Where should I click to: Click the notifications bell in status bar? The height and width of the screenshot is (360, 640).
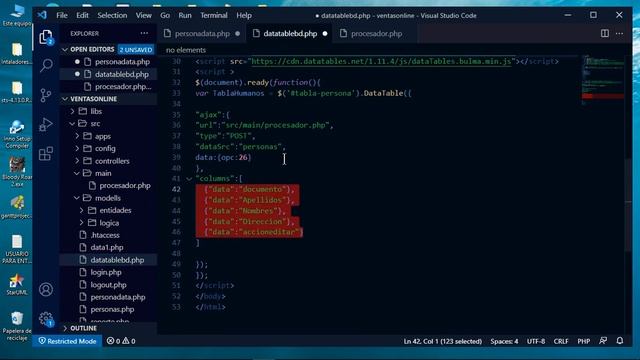pos(620,341)
